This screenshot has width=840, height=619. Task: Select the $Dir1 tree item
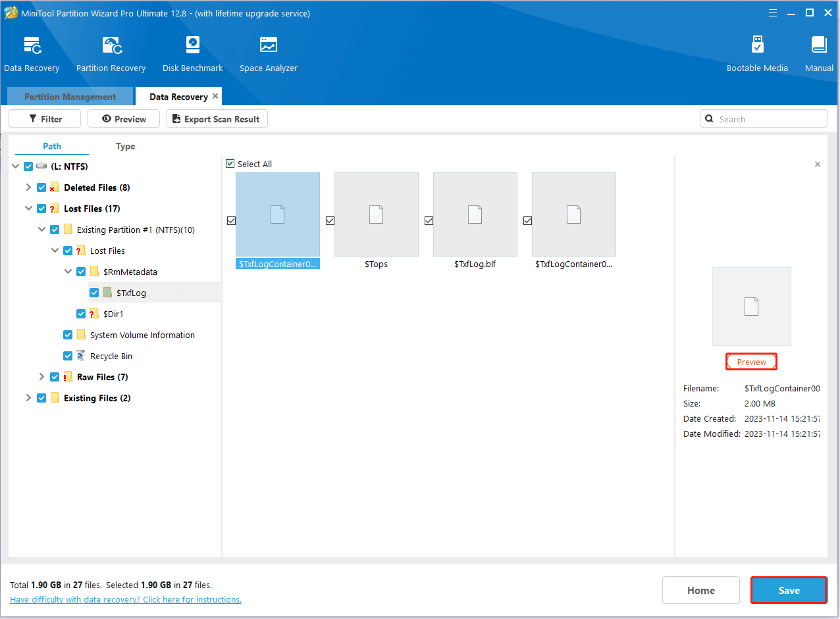click(x=113, y=314)
